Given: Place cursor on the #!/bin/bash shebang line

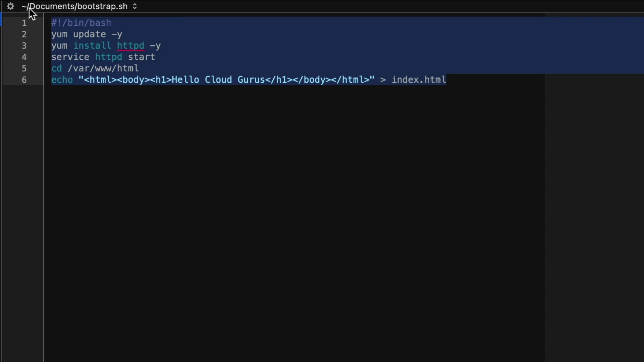Looking at the screenshot, I should tap(81, 23).
